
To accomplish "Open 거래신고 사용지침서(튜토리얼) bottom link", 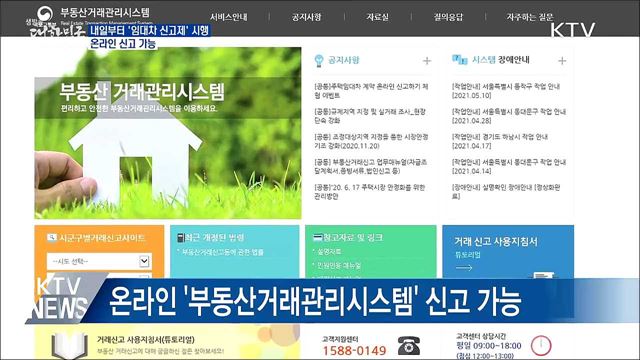I will (146, 340).
